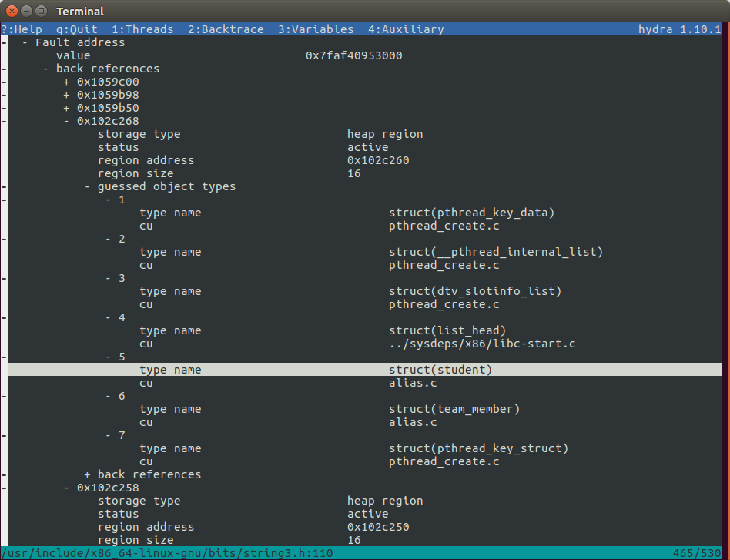Click the struct(team_member) type name
The image size is (730, 560).
[x=454, y=409]
